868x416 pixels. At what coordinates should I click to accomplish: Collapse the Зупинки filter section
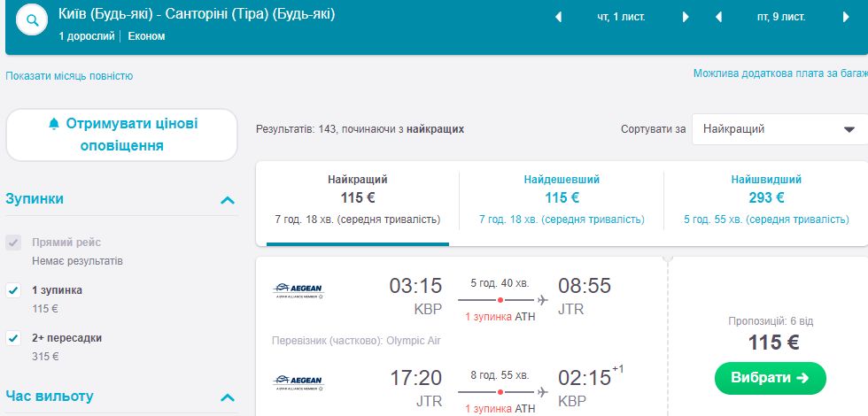[228, 200]
